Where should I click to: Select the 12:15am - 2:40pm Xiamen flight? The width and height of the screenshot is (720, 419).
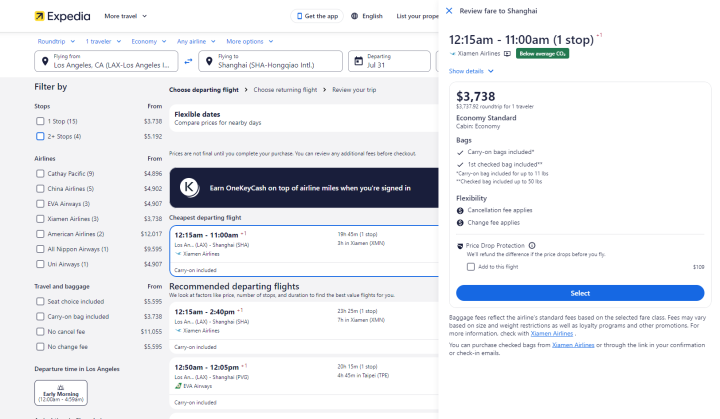[x=304, y=328]
